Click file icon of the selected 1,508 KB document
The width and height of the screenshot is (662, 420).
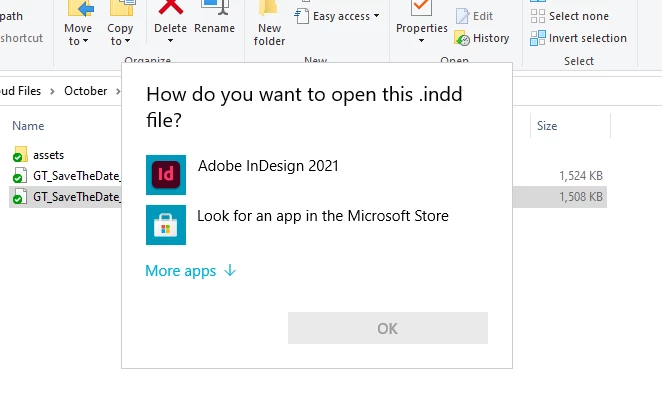click(19, 197)
